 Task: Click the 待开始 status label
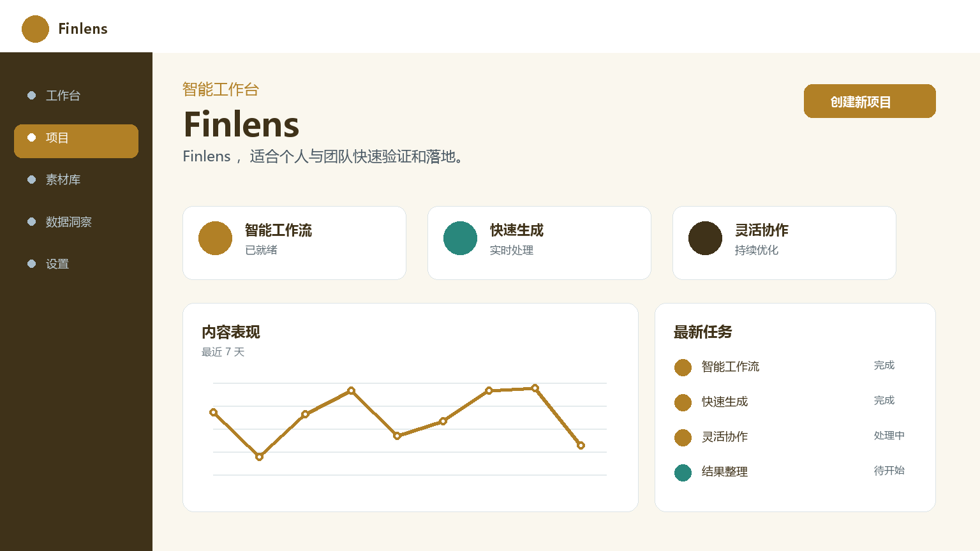pos(889,471)
